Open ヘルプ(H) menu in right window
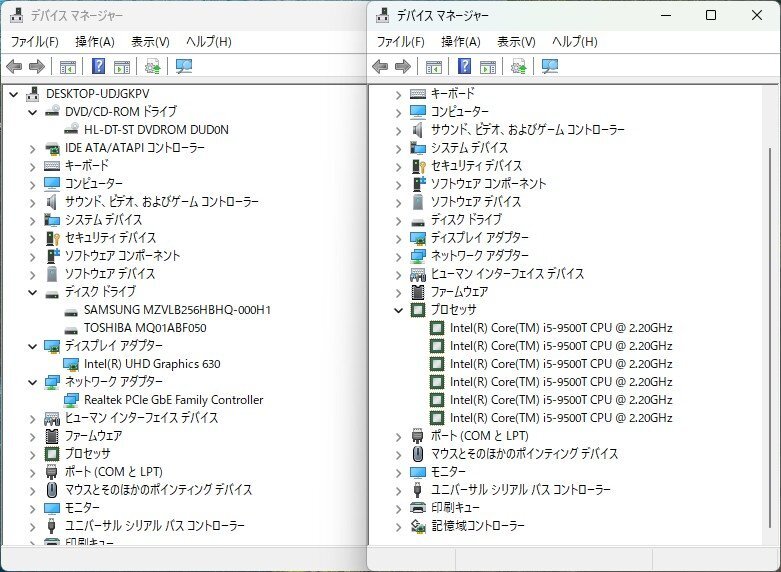Viewport: 781px width, 572px height. [x=575, y=41]
